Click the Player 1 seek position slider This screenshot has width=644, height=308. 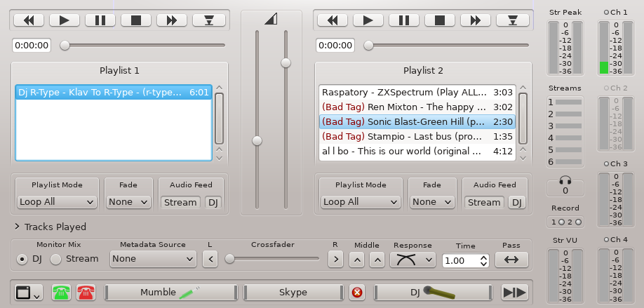coord(143,45)
